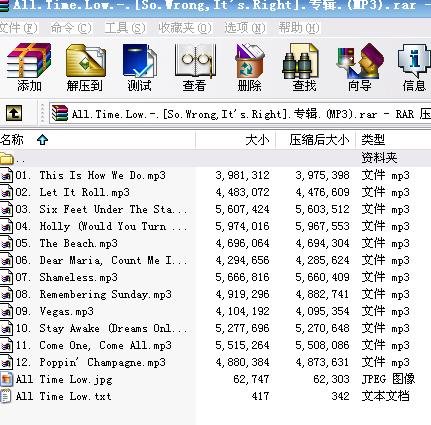Click packed size value 4,882,741
This screenshot has height=425, width=431.
pyautogui.click(x=322, y=294)
